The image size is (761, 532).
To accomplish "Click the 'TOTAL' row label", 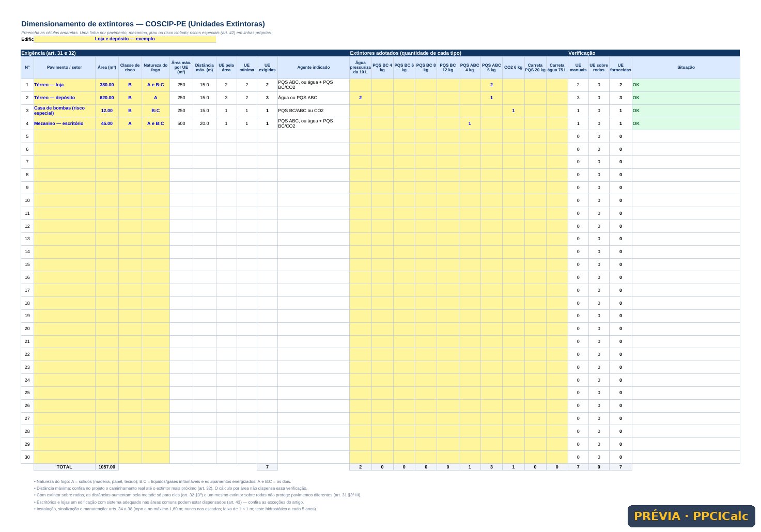I will (x=65, y=467).
